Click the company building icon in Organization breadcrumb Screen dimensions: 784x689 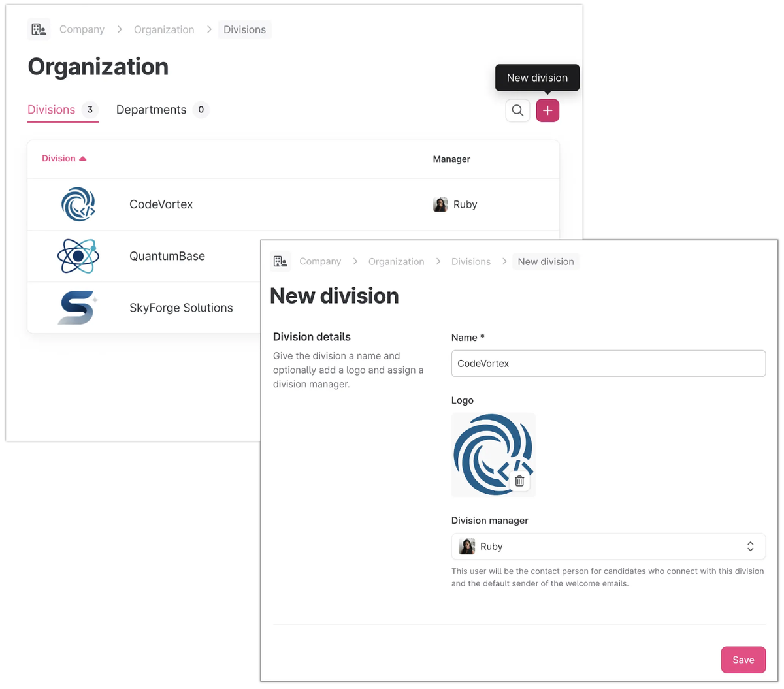[x=39, y=29]
